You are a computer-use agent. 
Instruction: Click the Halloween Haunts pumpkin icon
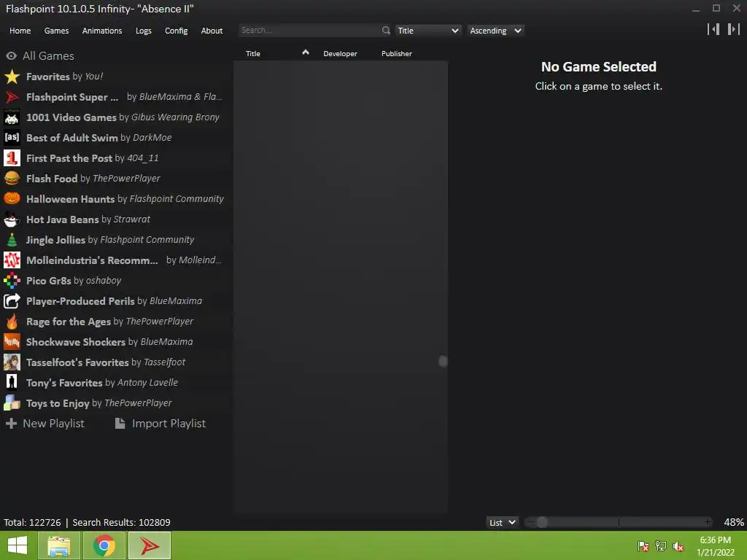tap(12, 199)
